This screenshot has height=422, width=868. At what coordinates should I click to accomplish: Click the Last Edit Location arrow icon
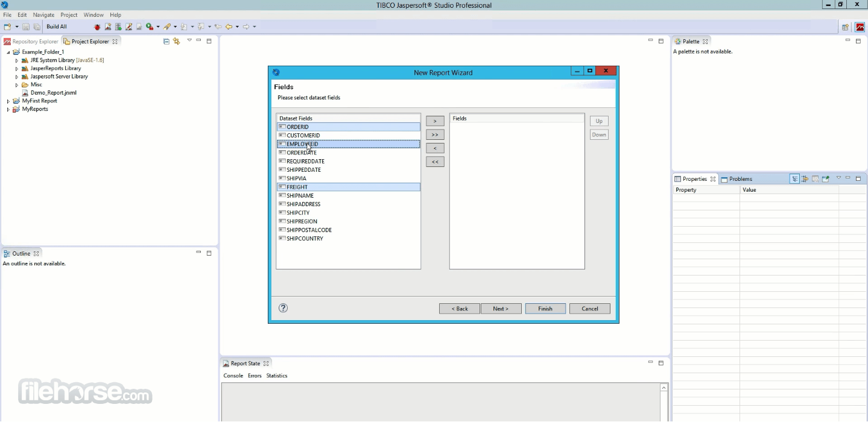pos(218,27)
